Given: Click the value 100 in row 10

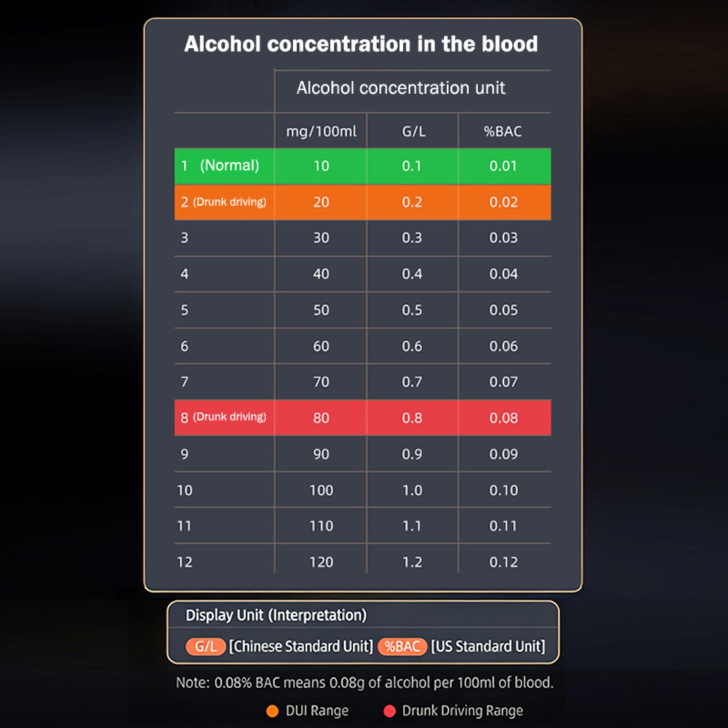Looking at the screenshot, I should (321, 490).
